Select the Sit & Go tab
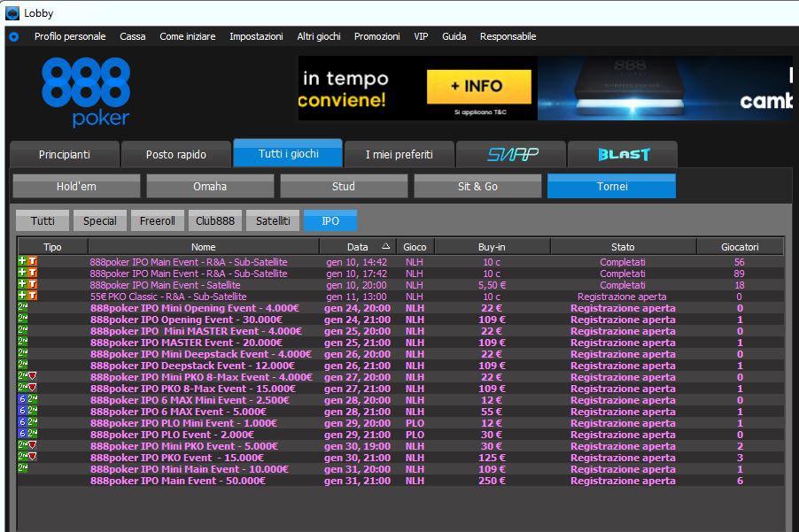The width and height of the screenshot is (799, 532). pyautogui.click(x=477, y=186)
